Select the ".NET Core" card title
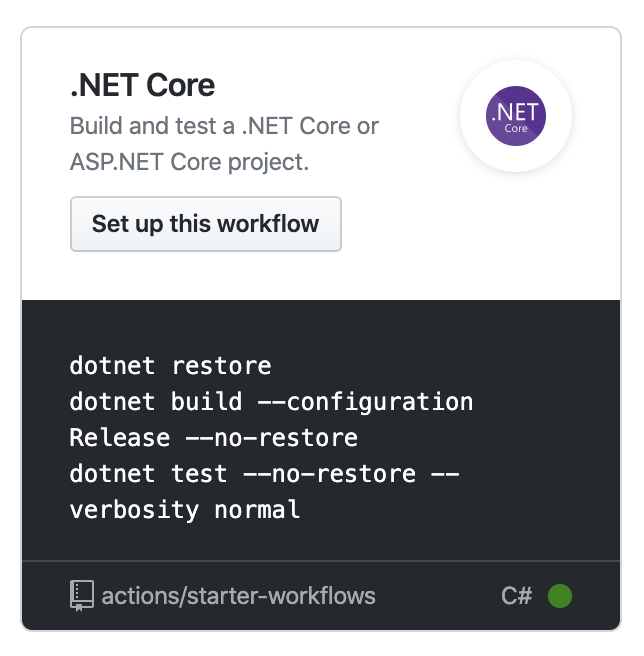The height and width of the screenshot is (656, 644). click(142, 86)
